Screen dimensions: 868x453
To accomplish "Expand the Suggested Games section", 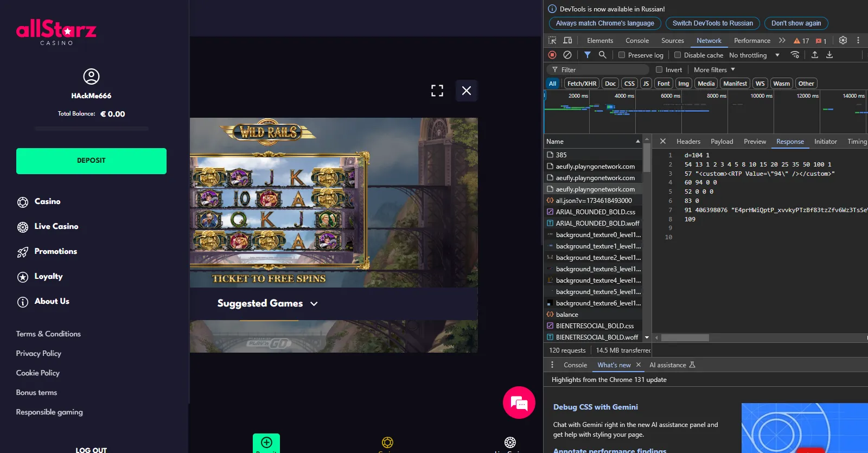I will click(267, 303).
